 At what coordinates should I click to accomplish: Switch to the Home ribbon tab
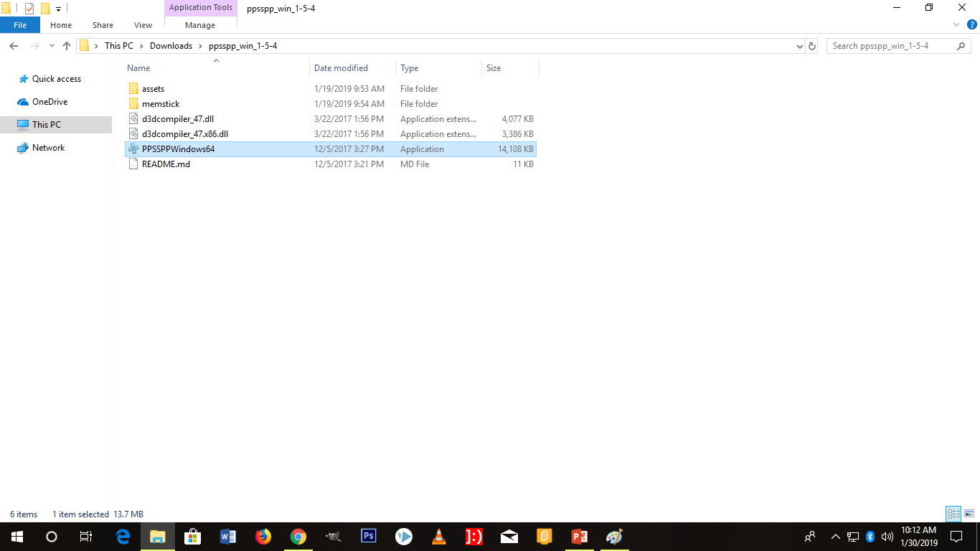pyautogui.click(x=61, y=25)
